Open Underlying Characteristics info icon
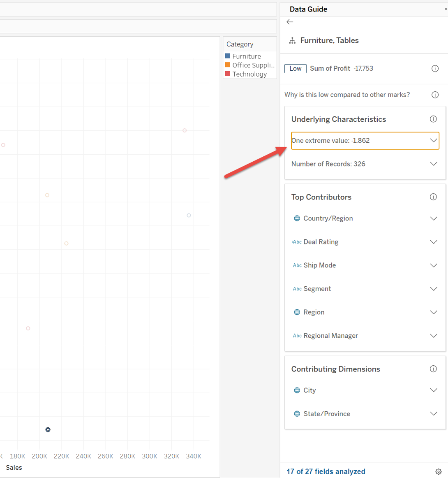The height and width of the screenshot is (478, 448). pyautogui.click(x=433, y=119)
